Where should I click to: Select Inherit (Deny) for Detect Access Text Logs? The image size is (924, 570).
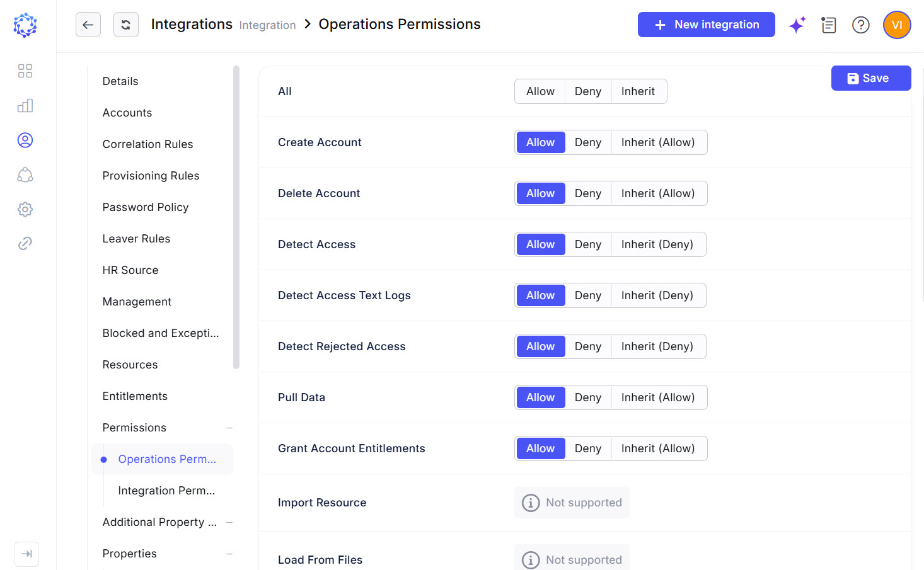(x=657, y=295)
